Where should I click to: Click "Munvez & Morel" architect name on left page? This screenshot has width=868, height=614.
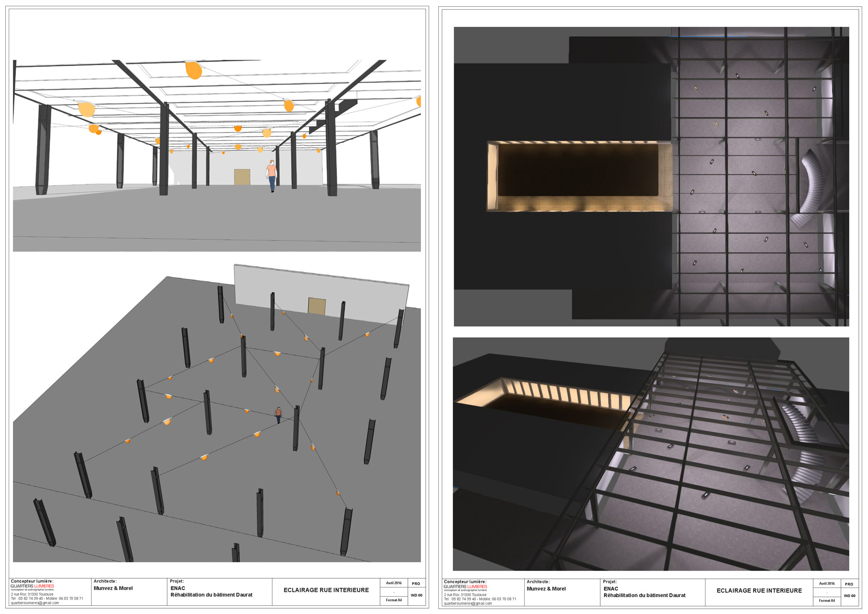tap(113, 588)
